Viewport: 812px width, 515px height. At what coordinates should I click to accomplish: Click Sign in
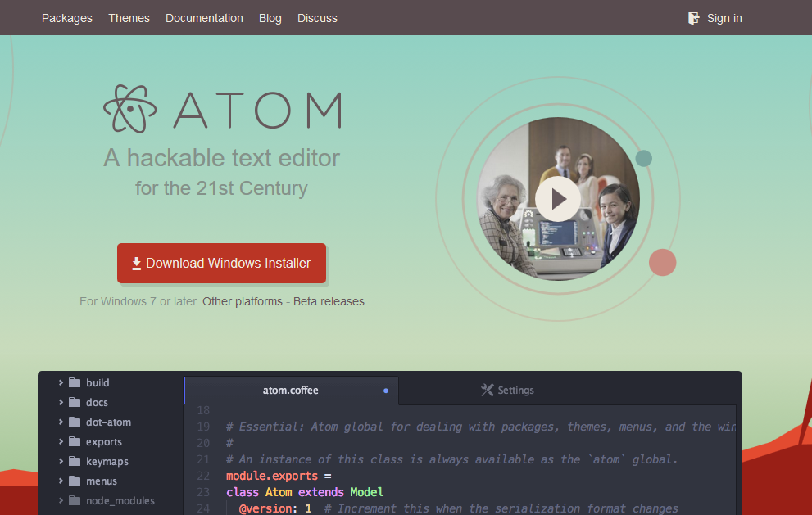(724, 18)
